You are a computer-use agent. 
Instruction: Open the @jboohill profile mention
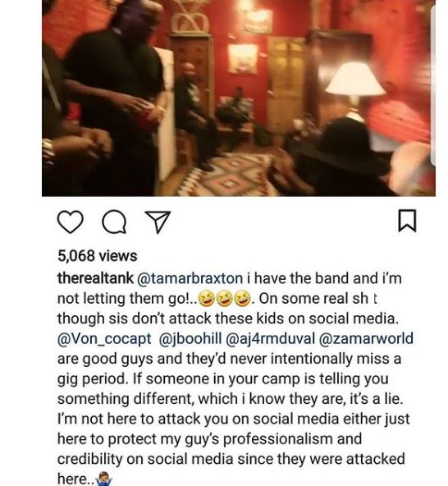(x=190, y=338)
